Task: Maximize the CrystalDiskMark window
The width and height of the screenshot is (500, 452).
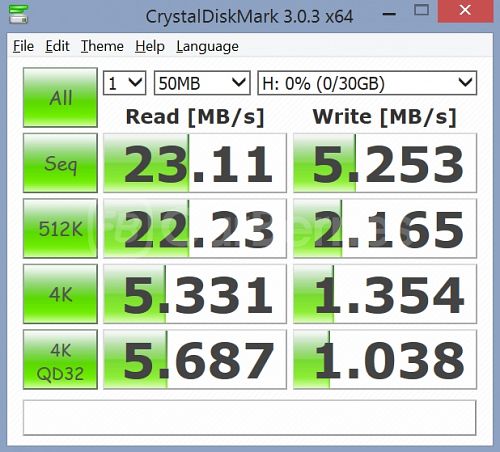Action: [x=421, y=10]
